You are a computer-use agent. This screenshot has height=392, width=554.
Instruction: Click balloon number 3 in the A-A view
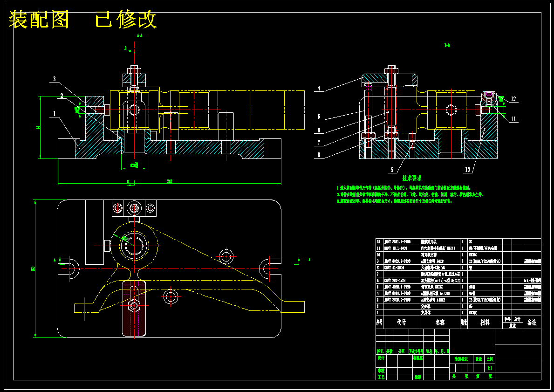(x=55, y=79)
